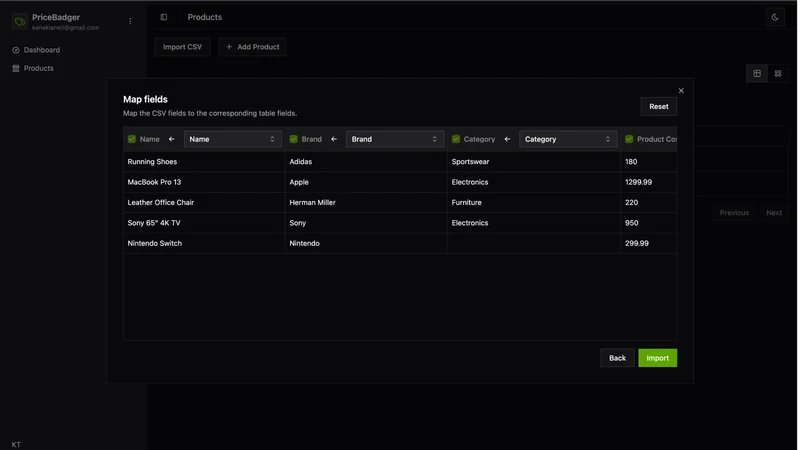Close the Map fields dialog
Screen dimensions: 800x450
[x=681, y=90]
